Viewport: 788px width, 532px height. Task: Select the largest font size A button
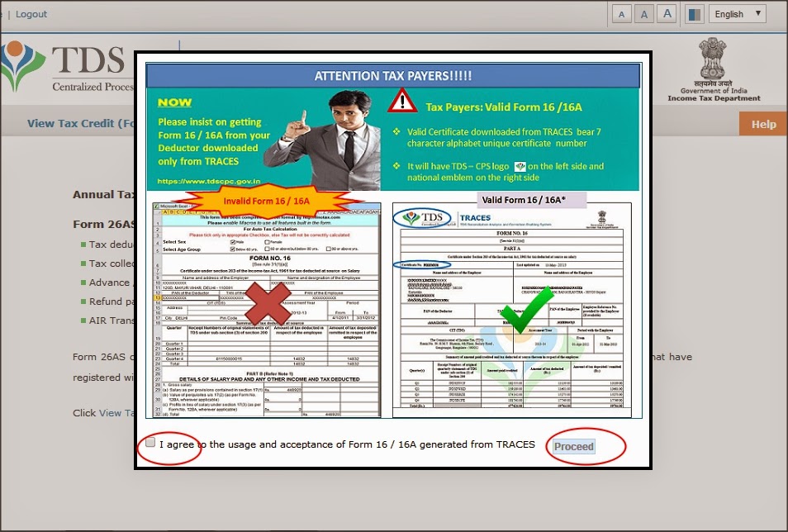[x=667, y=13]
